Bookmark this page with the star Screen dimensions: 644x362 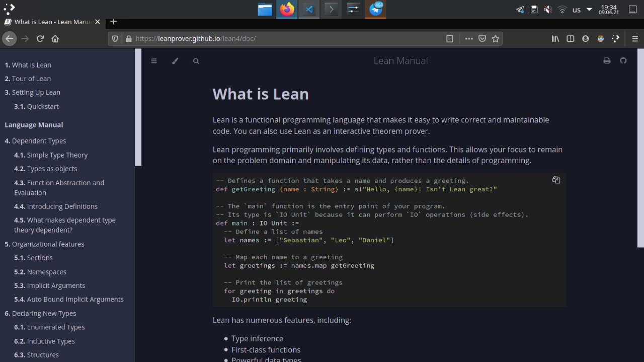[x=496, y=38]
